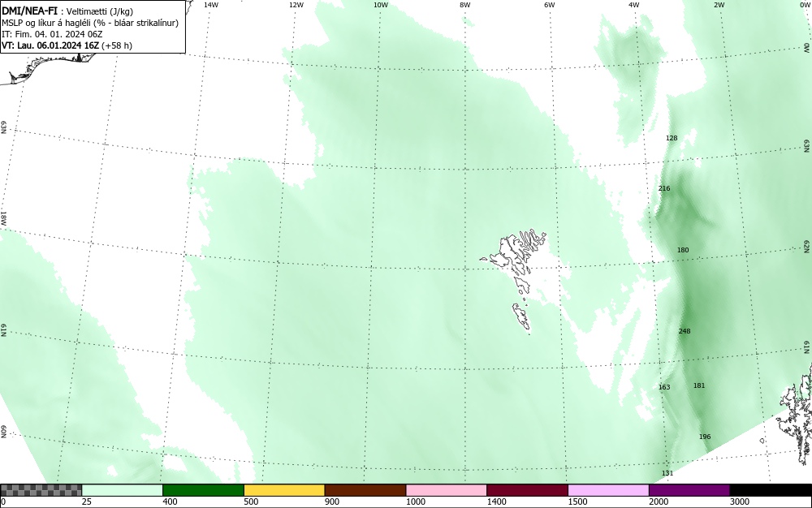Click the value label 181 on map
Viewport: 812px width, 508px height.
pos(699,385)
